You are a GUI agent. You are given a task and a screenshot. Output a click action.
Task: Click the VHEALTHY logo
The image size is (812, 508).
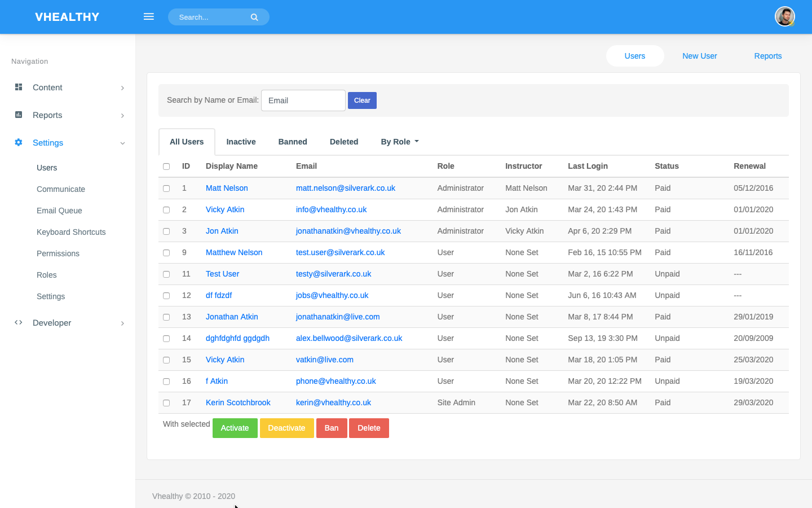(x=67, y=17)
